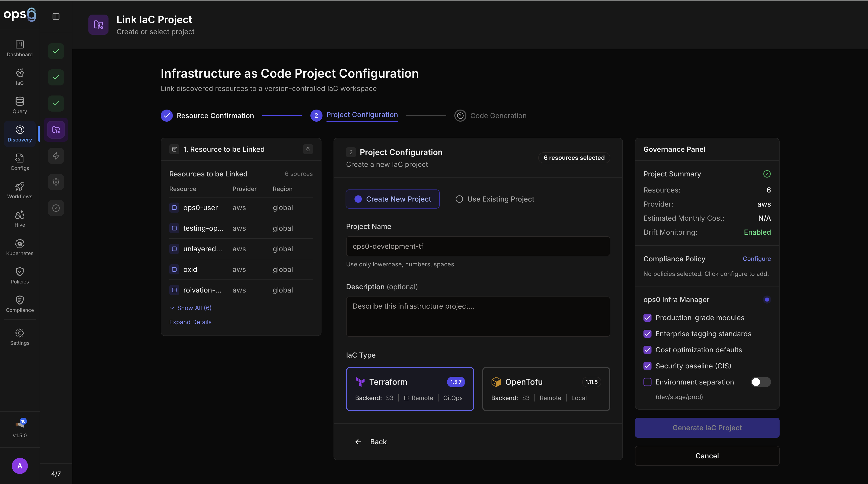Expand Show All (6) resources
Viewport: 868px width, 484px height.
[x=191, y=308]
